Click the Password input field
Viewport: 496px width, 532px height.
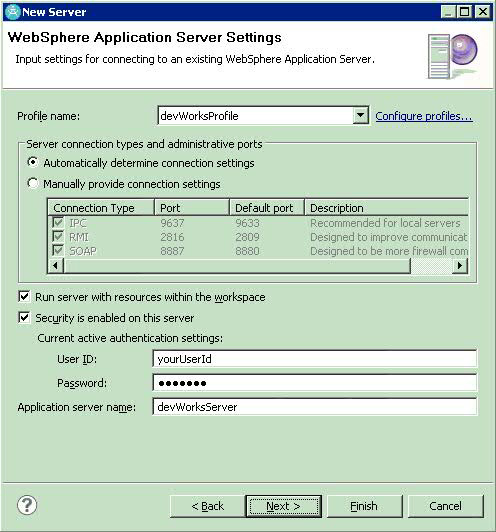(x=314, y=383)
